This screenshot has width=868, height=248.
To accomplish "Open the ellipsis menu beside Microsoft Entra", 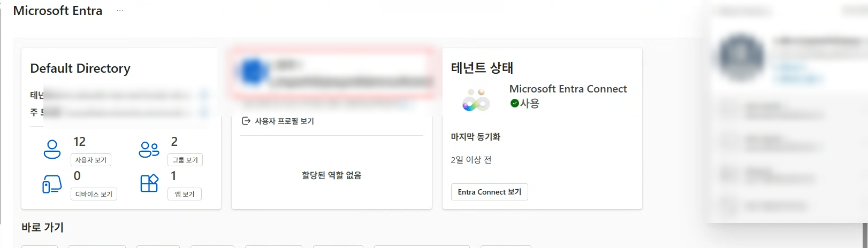I will tap(120, 11).
